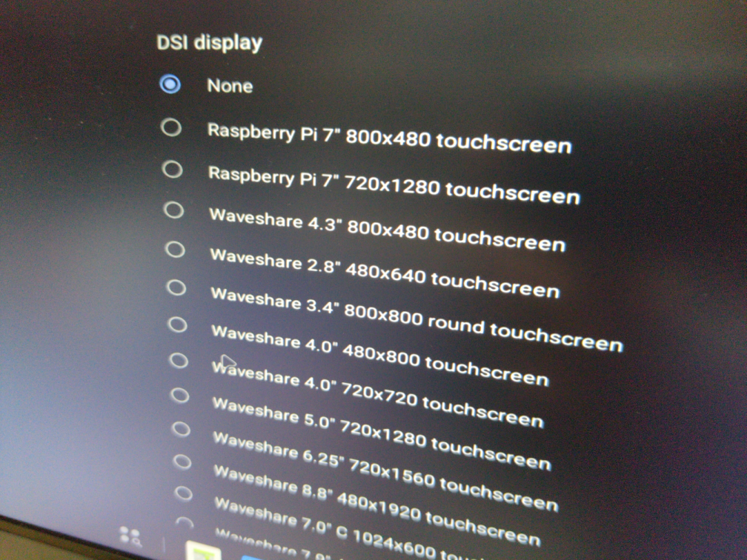Select Waveshare 5.0" 720x1280 touchscreen radio
Image resolution: width=747 pixels, height=560 pixels.
click(x=180, y=396)
